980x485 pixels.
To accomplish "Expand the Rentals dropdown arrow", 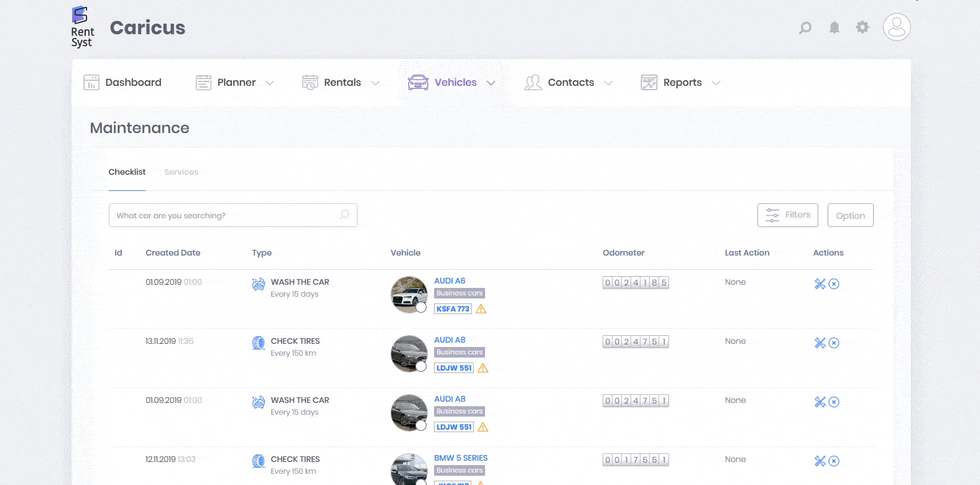I will pyautogui.click(x=375, y=83).
